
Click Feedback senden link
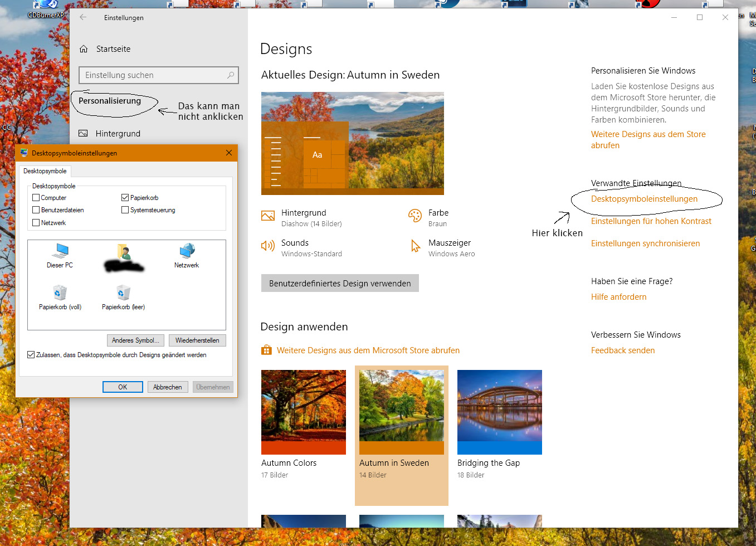point(623,350)
